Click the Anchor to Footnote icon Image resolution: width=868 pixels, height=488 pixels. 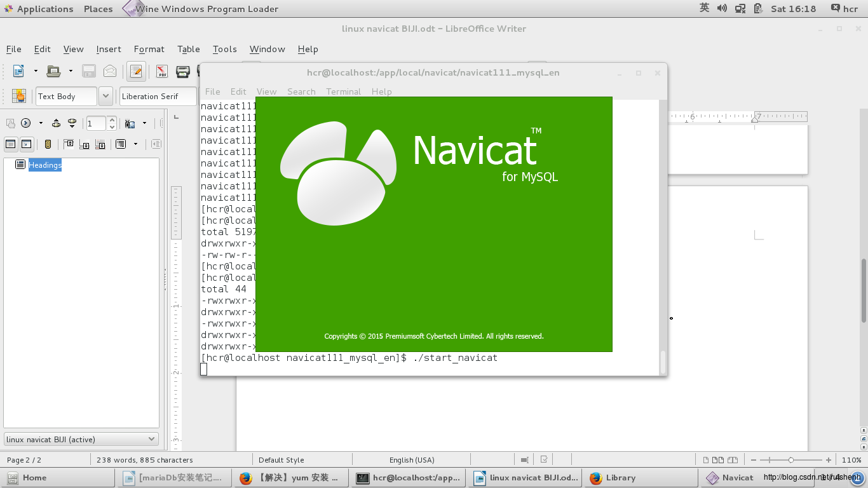tap(100, 144)
